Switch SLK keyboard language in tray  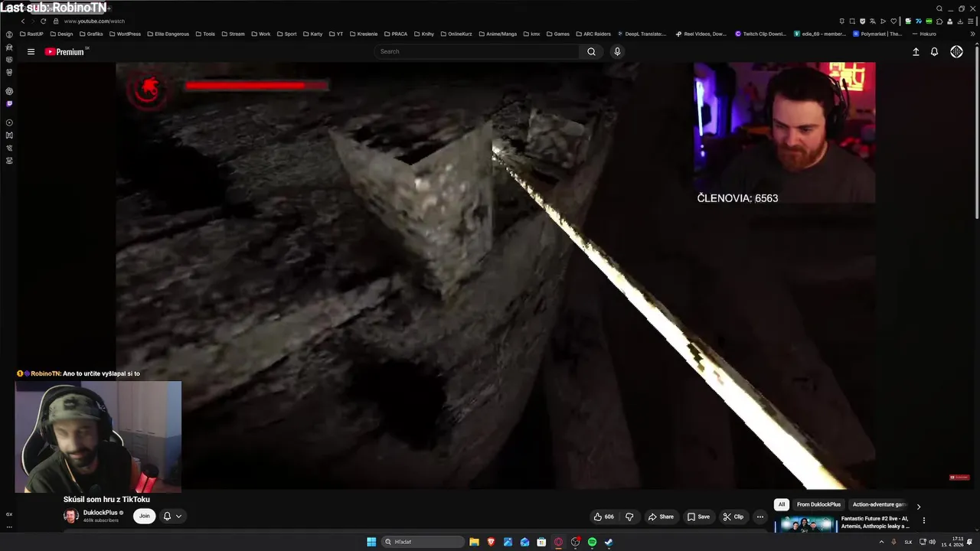(x=908, y=542)
